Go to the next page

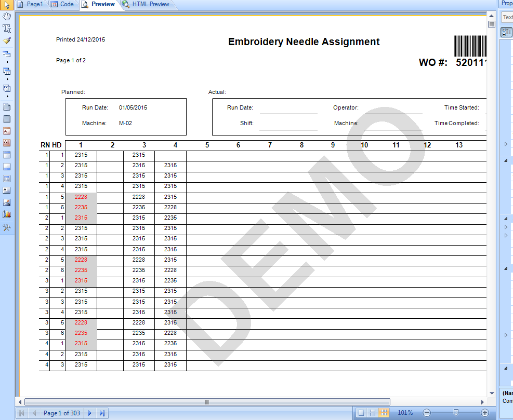(89, 413)
